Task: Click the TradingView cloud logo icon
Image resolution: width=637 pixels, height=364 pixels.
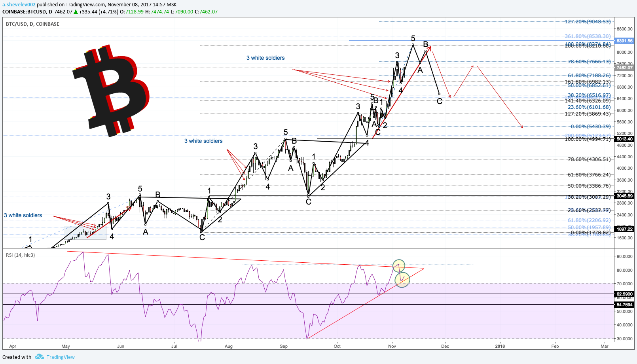Action: click(39, 356)
